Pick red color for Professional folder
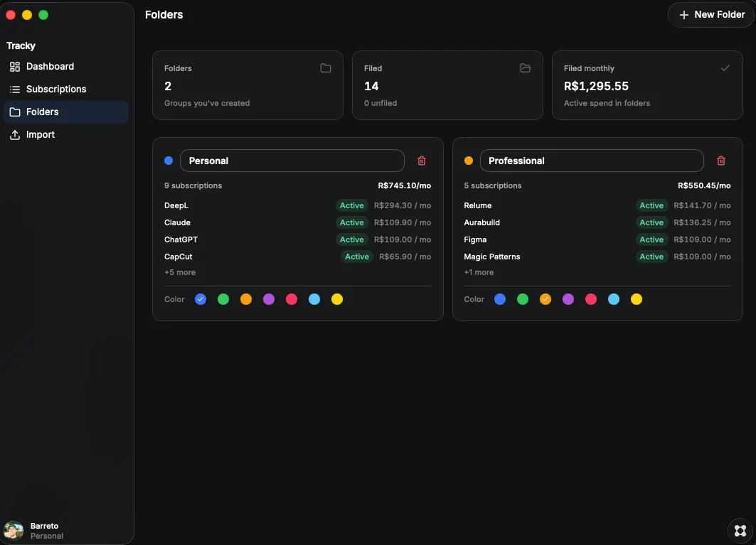 pyautogui.click(x=590, y=299)
